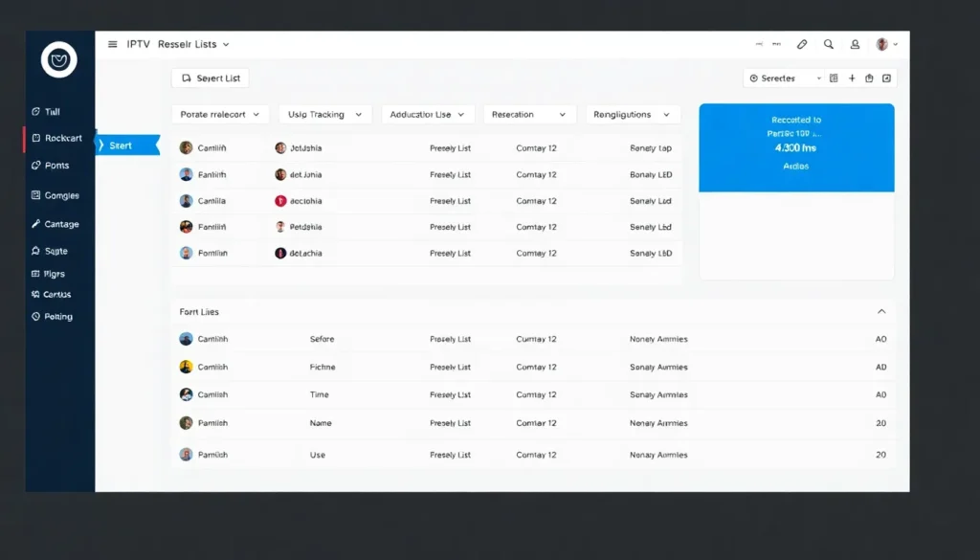The height and width of the screenshot is (560, 980).
Task: Click the paperclip attachment icon in header
Action: point(802,44)
